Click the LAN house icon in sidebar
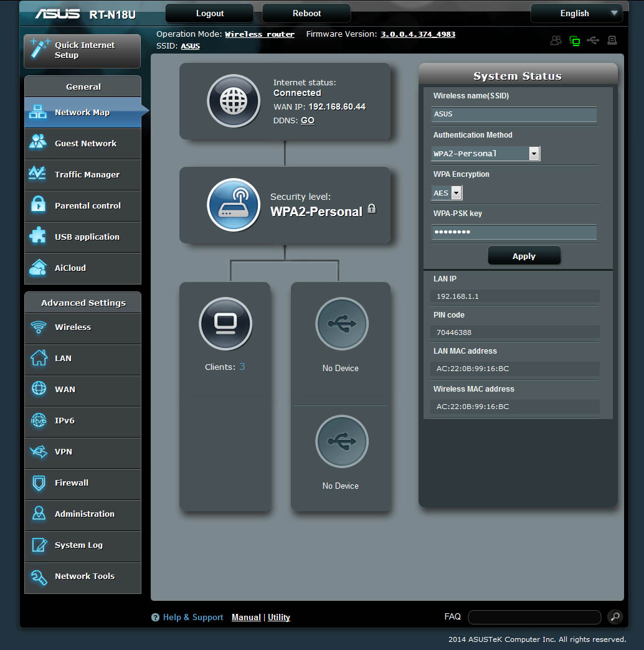Screen dimensions: 644x650 39,358
